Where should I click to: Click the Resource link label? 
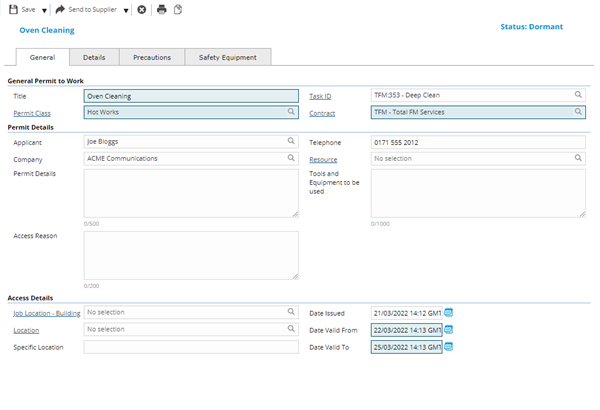(x=323, y=159)
